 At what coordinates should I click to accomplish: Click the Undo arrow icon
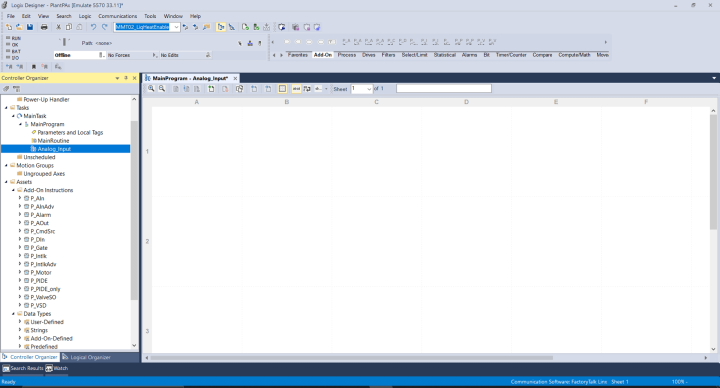(93, 27)
